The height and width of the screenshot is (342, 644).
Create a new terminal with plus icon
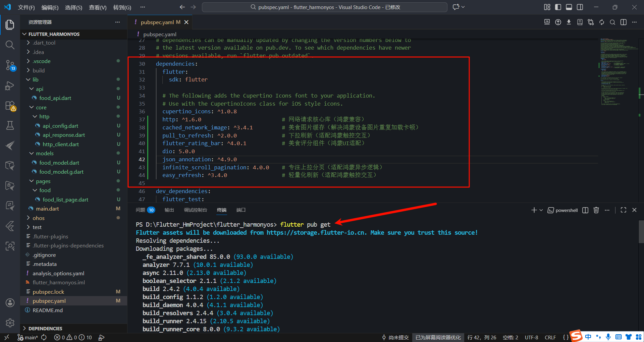pos(534,210)
